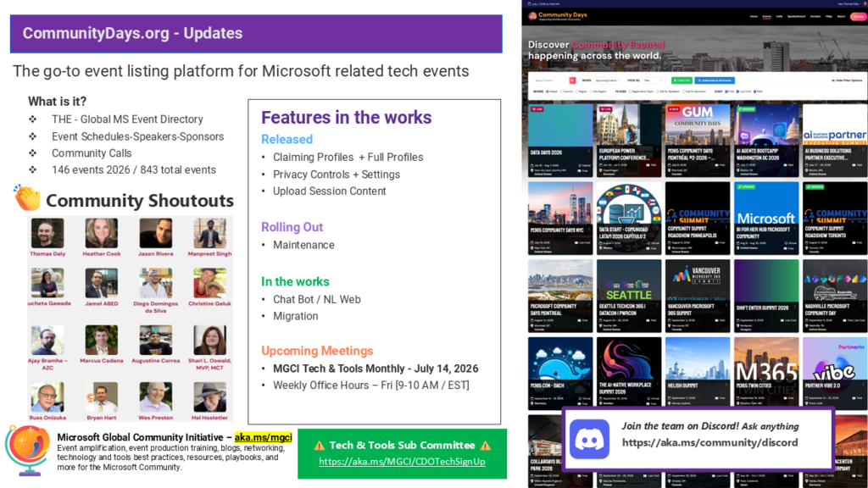
Task: Click the 'Chat Bot / NL Web' bullet text
Action: [317, 300]
